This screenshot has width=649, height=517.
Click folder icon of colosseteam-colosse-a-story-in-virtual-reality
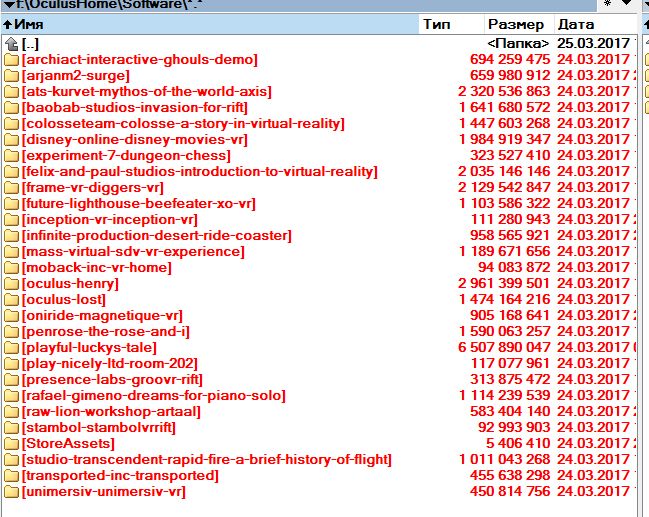[x=12, y=124]
